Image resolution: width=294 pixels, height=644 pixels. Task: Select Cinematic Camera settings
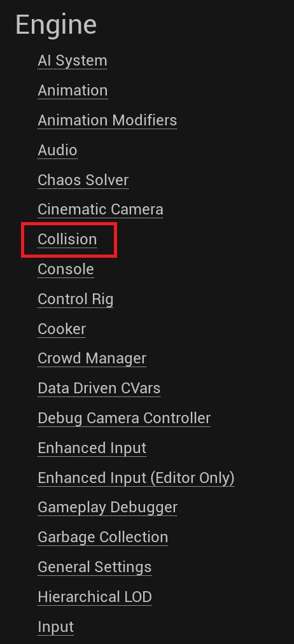click(101, 209)
